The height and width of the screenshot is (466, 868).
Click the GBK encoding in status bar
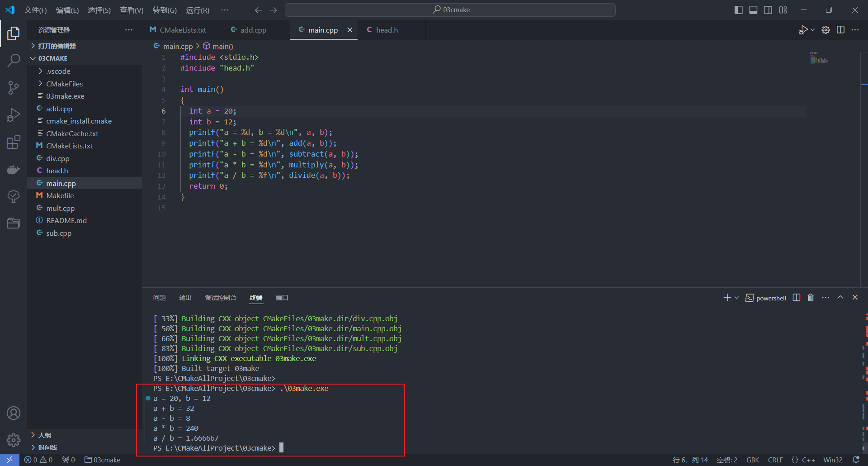click(x=753, y=460)
